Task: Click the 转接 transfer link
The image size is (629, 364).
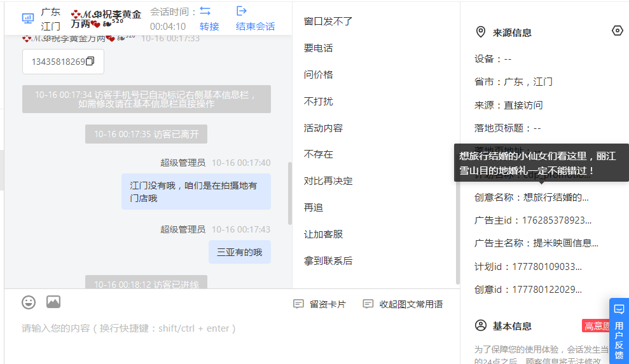Action: coord(209,27)
